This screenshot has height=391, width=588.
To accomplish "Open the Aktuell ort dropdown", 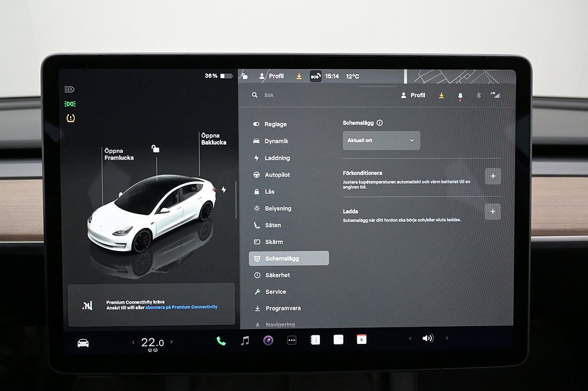I will 381,140.
